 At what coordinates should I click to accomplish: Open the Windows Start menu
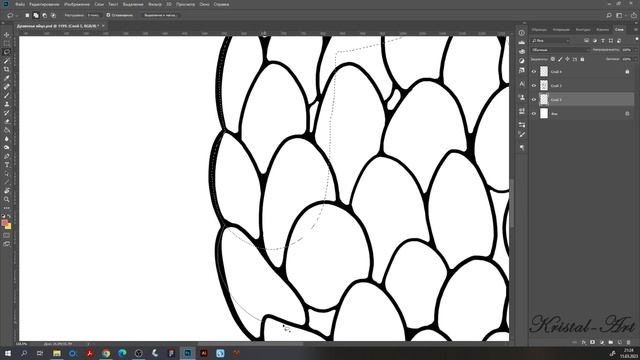[x=8, y=353]
